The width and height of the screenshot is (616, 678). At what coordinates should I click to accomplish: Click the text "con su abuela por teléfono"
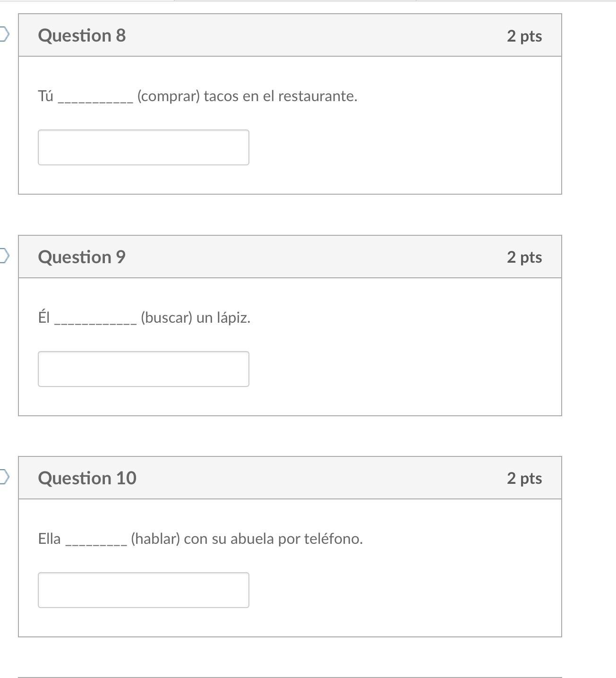(x=273, y=539)
